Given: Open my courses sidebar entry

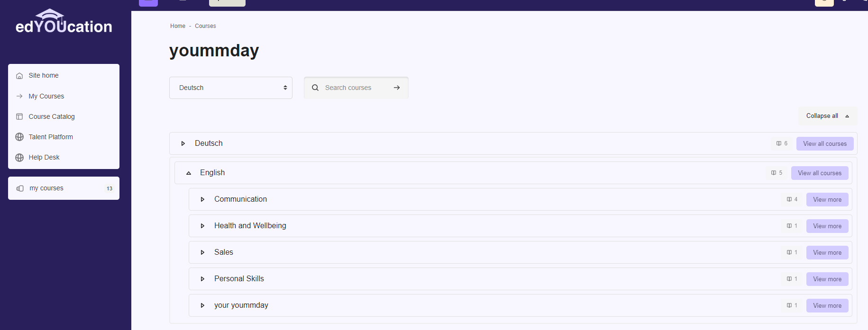Looking at the screenshot, I should 64,188.
